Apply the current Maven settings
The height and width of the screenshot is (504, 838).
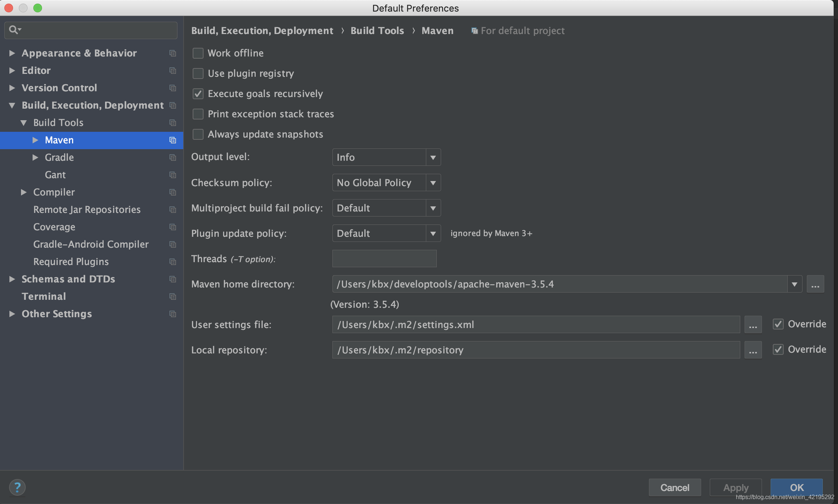pyautogui.click(x=735, y=487)
